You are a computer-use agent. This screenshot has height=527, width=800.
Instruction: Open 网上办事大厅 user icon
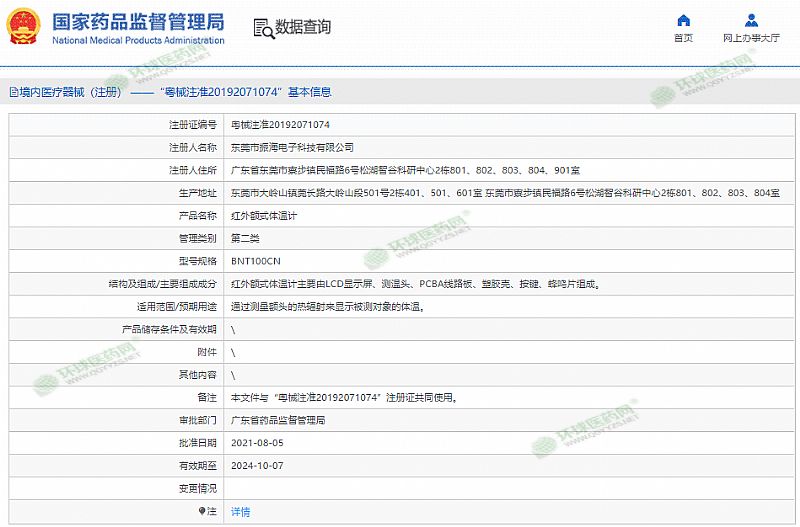pyautogui.click(x=751, y=20)
